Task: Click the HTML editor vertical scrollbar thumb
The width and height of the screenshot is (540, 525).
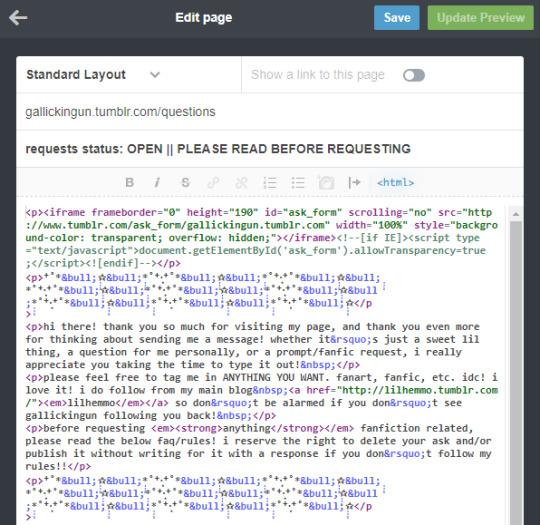Action: [x=516, y=372]
